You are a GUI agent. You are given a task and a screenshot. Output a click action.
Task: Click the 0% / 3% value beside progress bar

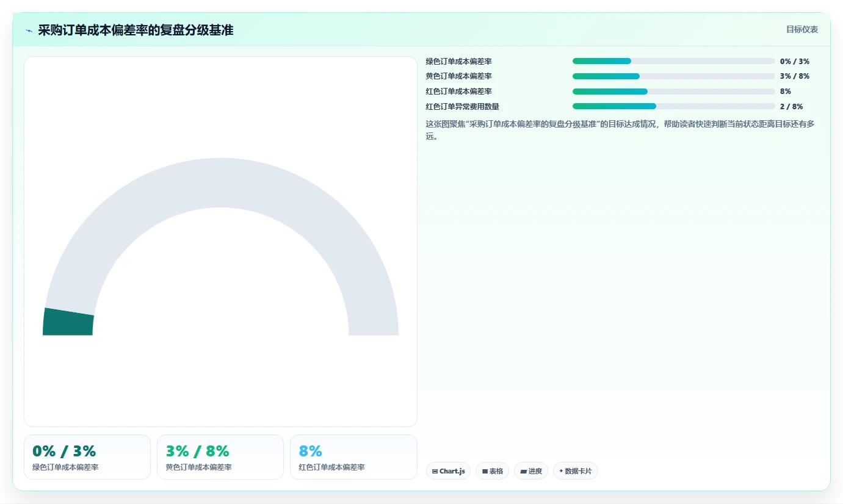795,61
